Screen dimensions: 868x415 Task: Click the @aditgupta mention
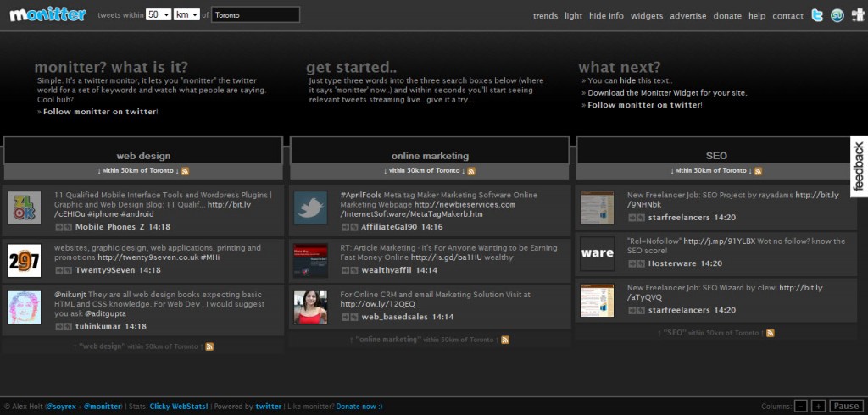point(107,313)
